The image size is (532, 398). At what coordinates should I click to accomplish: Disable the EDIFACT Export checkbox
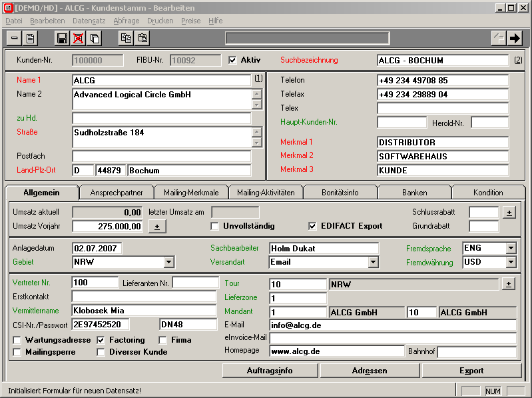(x=313, y=226)
